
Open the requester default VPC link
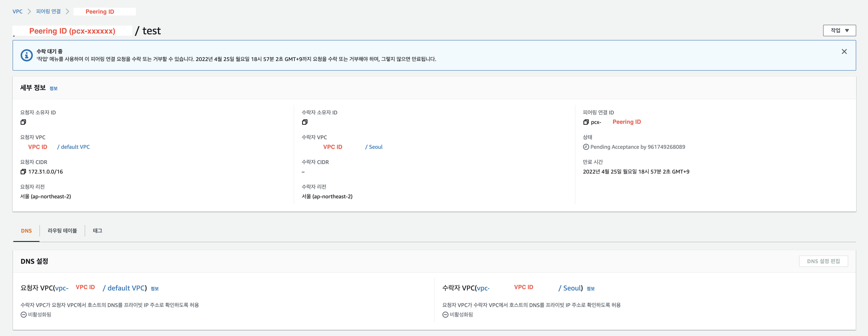[75, 147]
